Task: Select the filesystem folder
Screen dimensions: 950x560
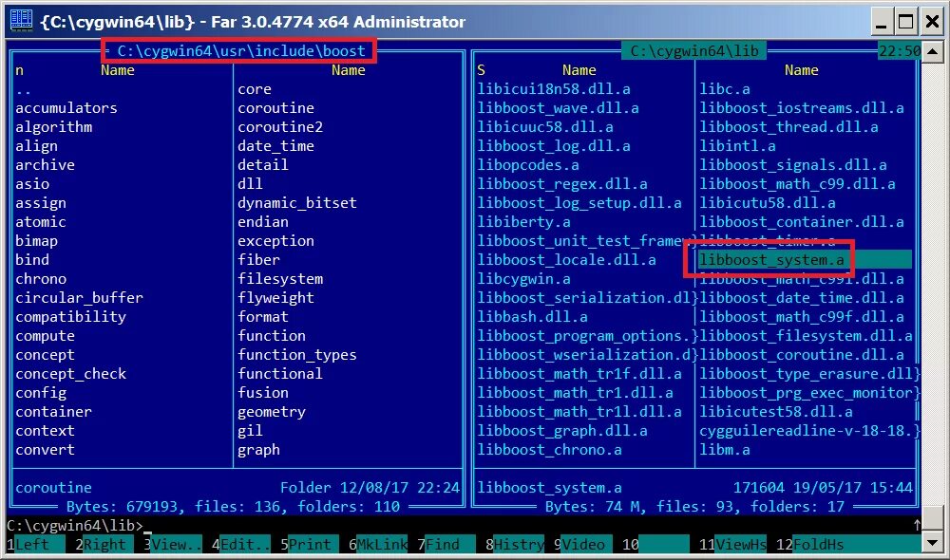Action: [280, 278]
